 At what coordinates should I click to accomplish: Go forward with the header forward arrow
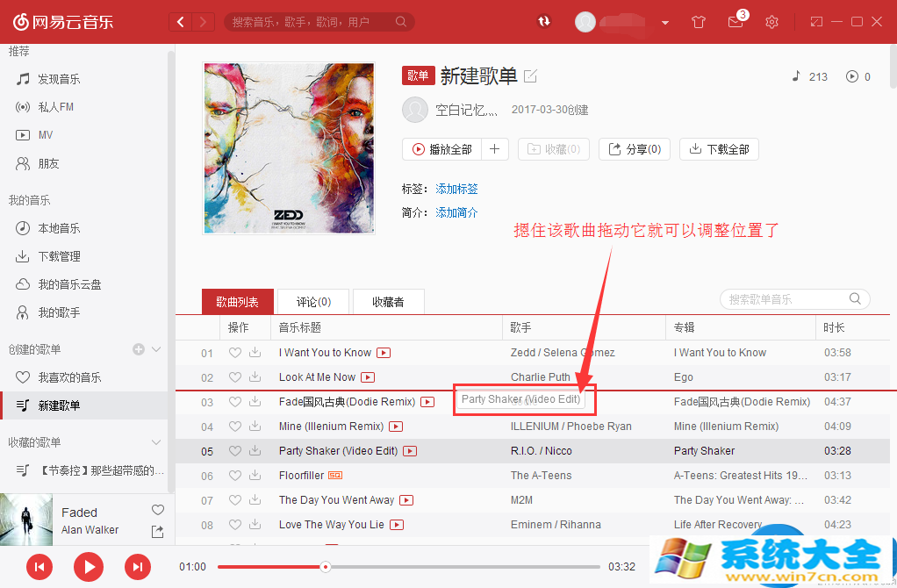point(203,22)
